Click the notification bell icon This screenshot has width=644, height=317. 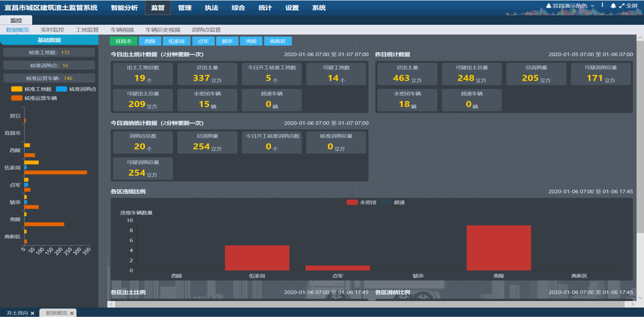[x=613, y=6]
